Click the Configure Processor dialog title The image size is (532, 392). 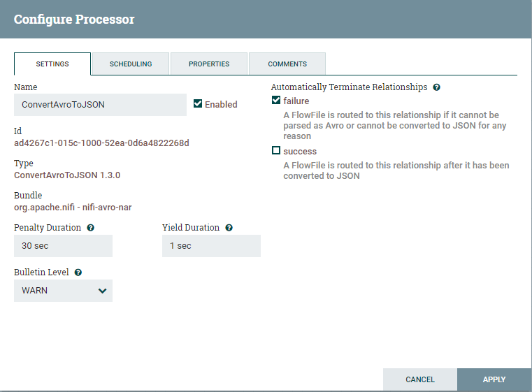[x=74, y=20]
